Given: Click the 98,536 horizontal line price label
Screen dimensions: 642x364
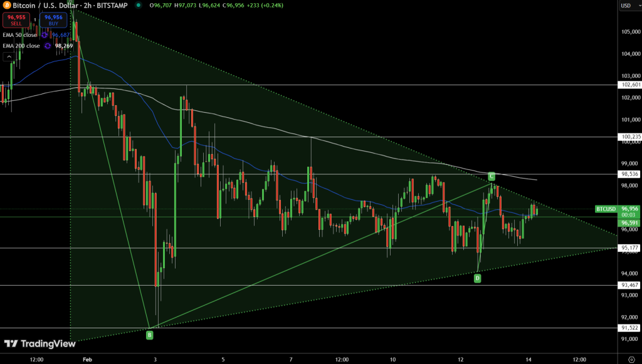Looking at the screenshot, I should [x=629, y=174].
